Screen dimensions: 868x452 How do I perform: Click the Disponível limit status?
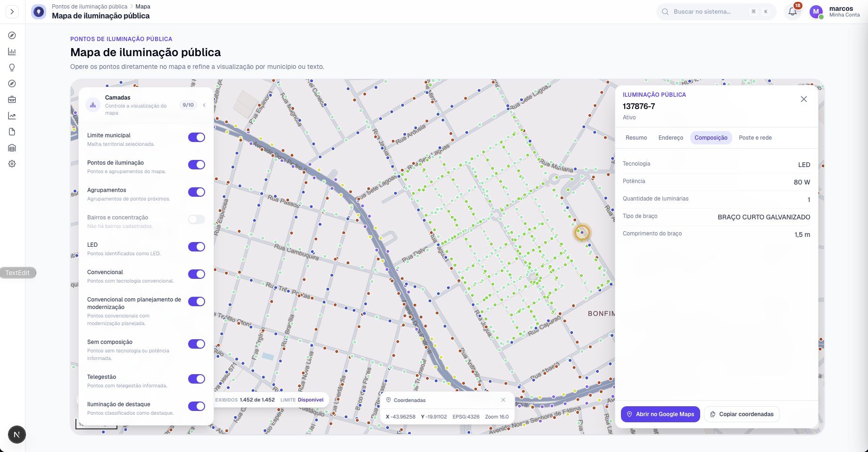point(311,400)
